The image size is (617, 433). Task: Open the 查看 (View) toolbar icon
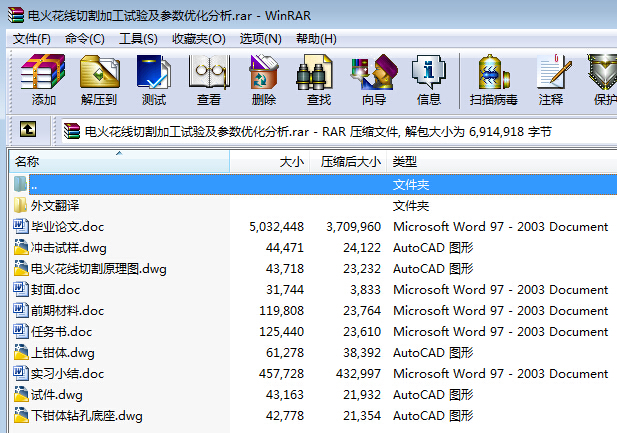209,72
